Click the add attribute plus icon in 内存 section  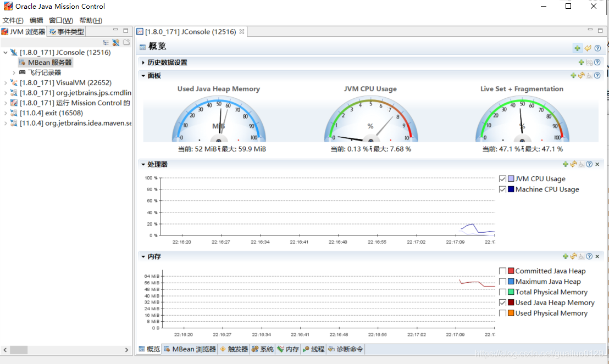click(566, 256)
